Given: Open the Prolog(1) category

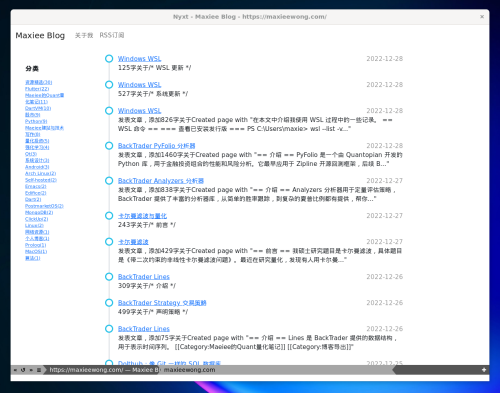Looking at the screenshot, I should [x=35, y=245].
